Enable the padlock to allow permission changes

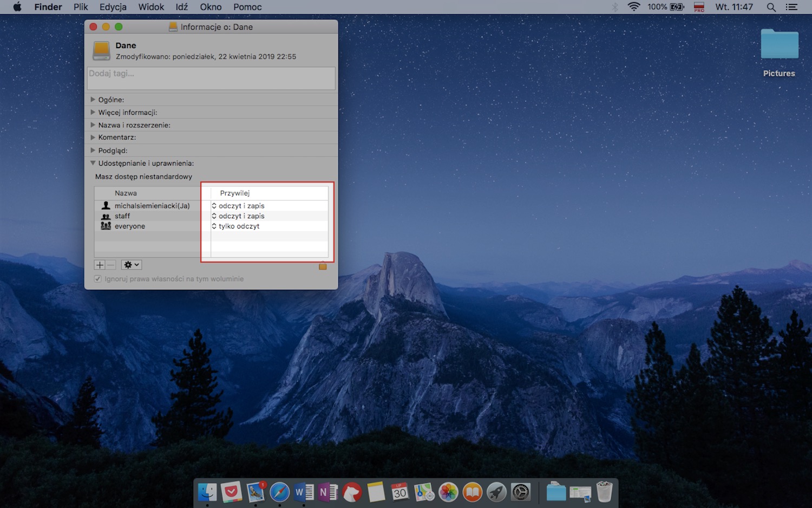coord(323,266)
